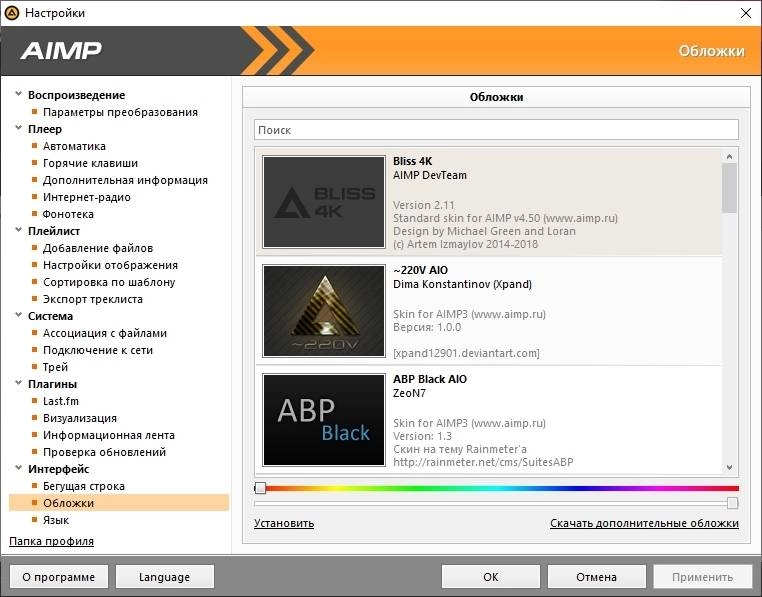Select the ABP Black AIO skin thumbnail
Image resolution: width=762 pixels, height=597 pixels.
[x=324, y=420]
